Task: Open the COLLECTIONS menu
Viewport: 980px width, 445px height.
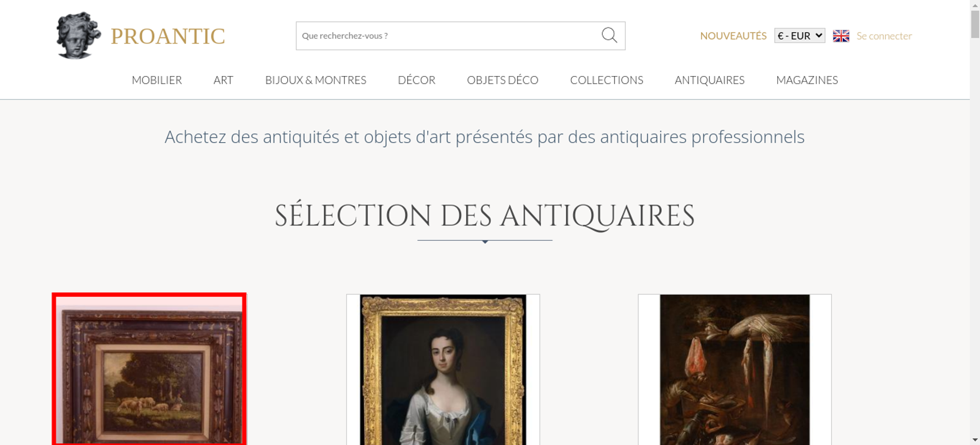Action: [607, 80]
